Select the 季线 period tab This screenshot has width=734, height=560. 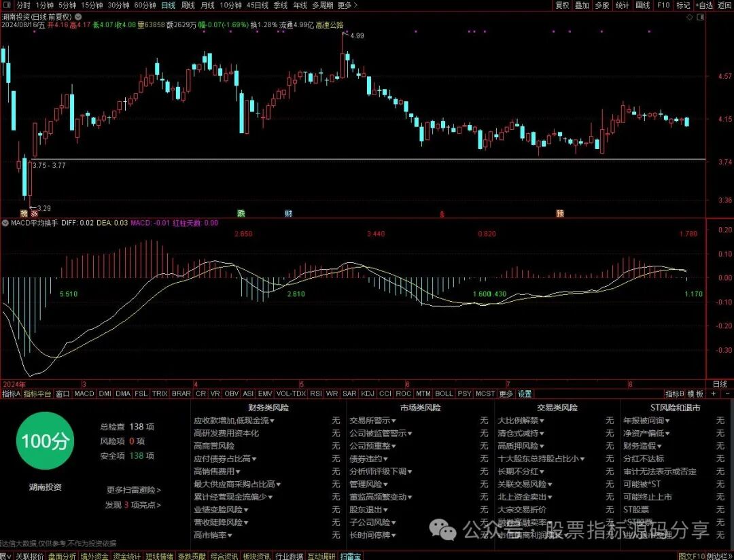pos(281,5)
